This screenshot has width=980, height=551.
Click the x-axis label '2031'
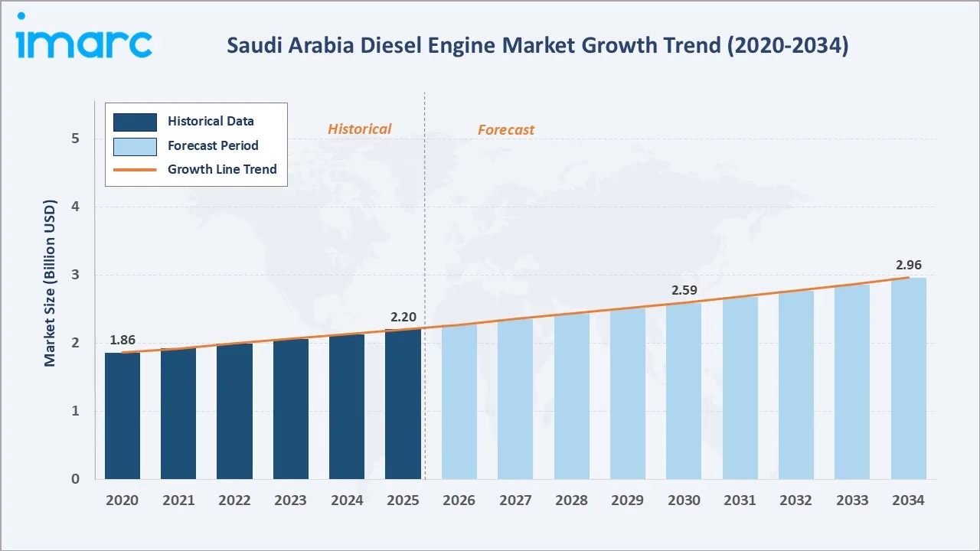[x=740, y=500]
